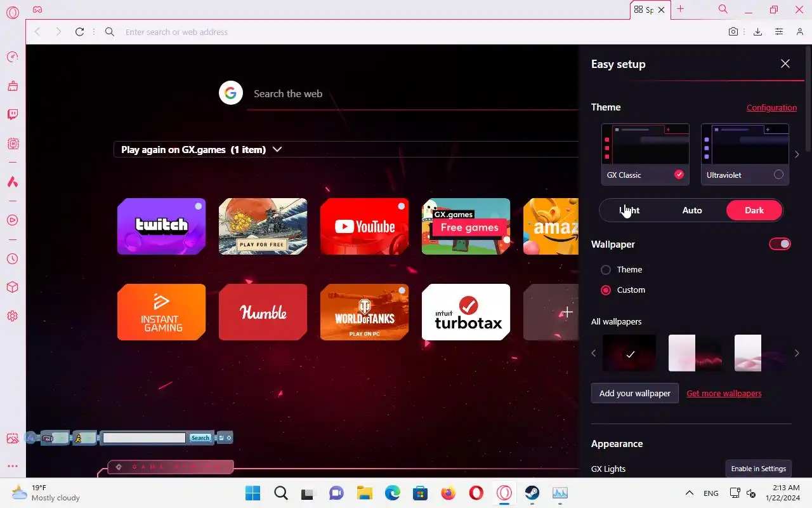Image resolution: width=812 pixels, height=508 pixels.
Task: Switch to Light mode
Action: (x=629, y=210)
